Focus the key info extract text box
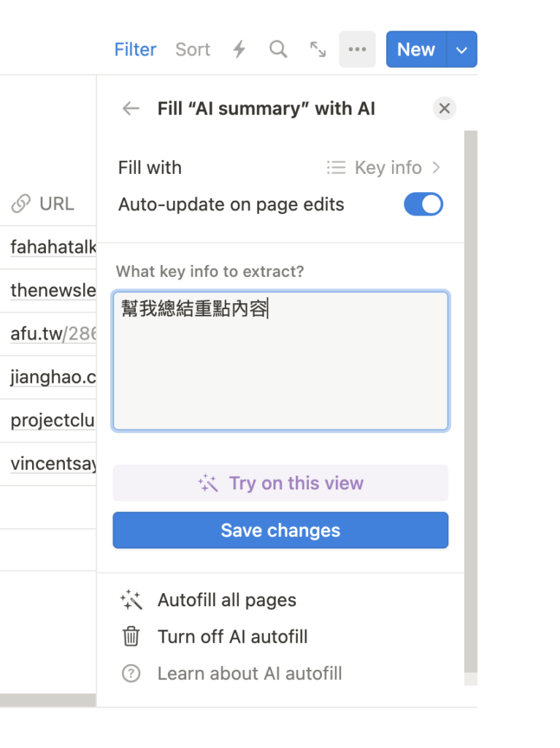This screenshot has height=748, width=560. pyautogui.click(x=280, y=361)
